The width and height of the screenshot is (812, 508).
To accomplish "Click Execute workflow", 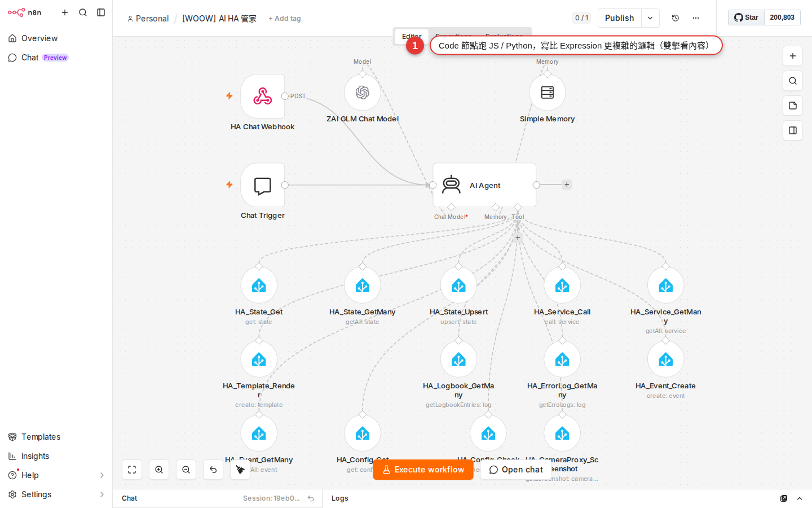I will [x=423, y=470].
